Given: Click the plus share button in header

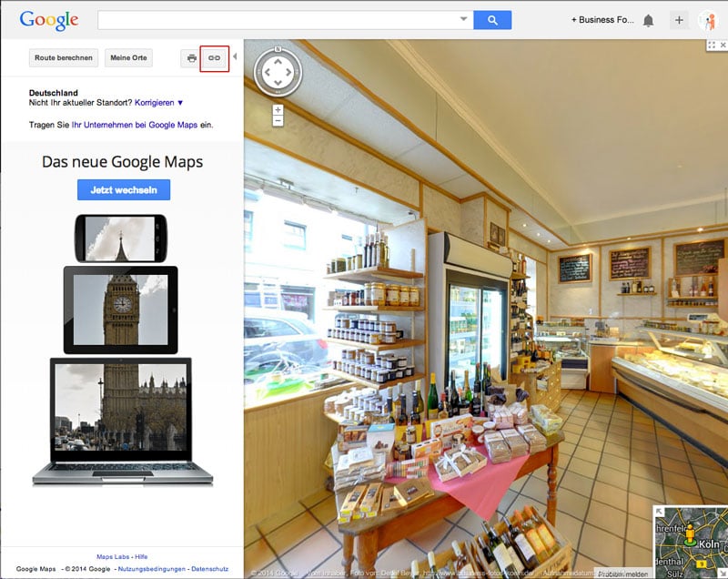Looking at the screenshot, I should pos(679,20).
